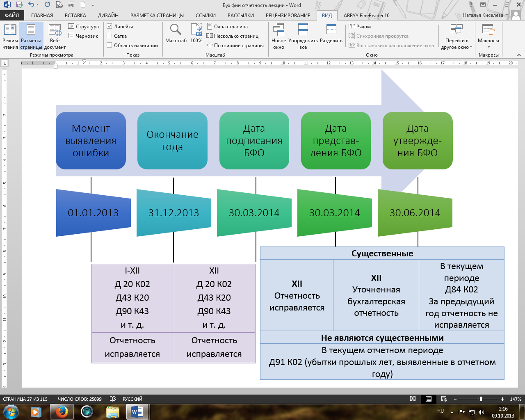The height and width of the screenshot is (420, 525).
Task: Open the РЕЦЕНЗИРОВАНИЕ tab
Action: pyautogui.click(x=288, y=15)
